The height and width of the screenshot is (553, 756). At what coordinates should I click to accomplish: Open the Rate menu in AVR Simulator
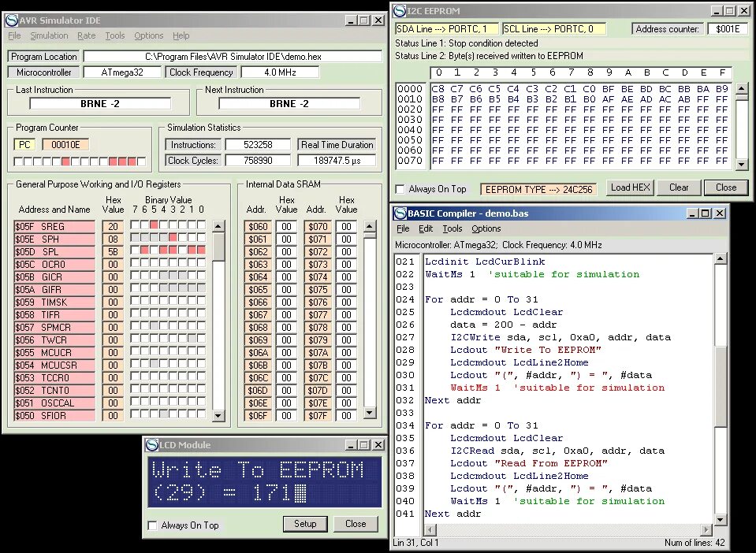86,35
